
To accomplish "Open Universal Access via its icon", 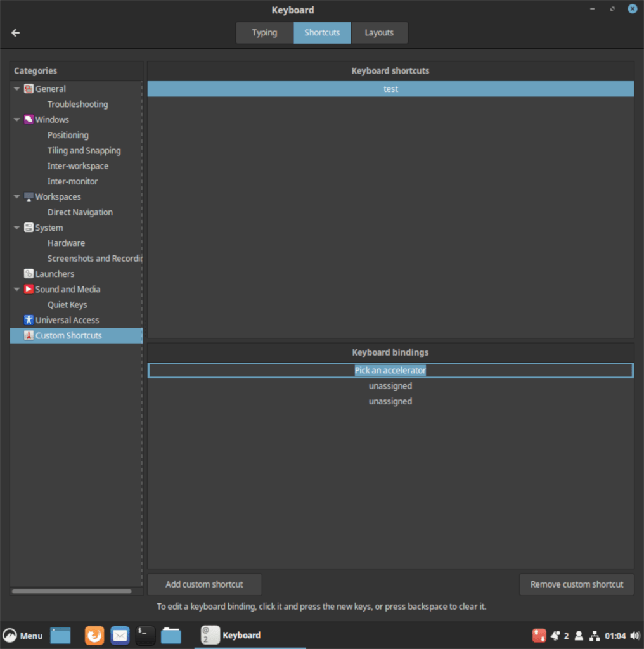I will [28, 320].
